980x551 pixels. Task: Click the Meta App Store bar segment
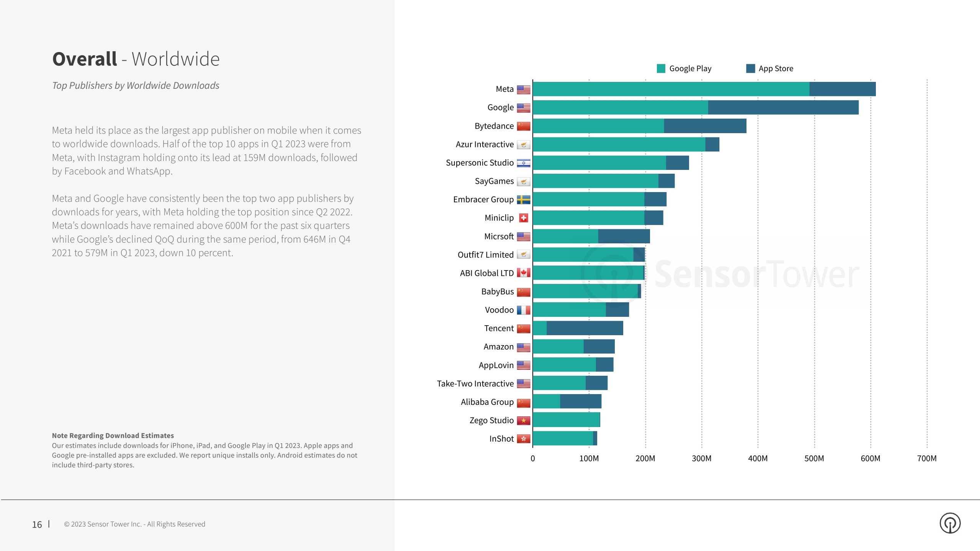(842, 89)
